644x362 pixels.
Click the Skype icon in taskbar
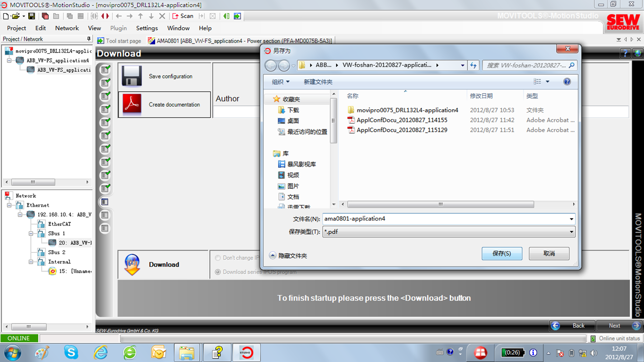(71, 352)
